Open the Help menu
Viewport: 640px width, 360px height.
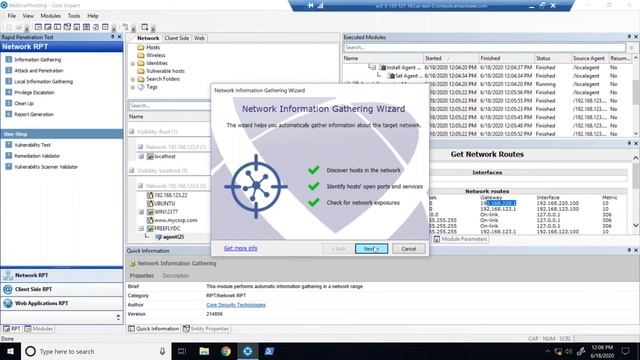[x=93, y=16]
